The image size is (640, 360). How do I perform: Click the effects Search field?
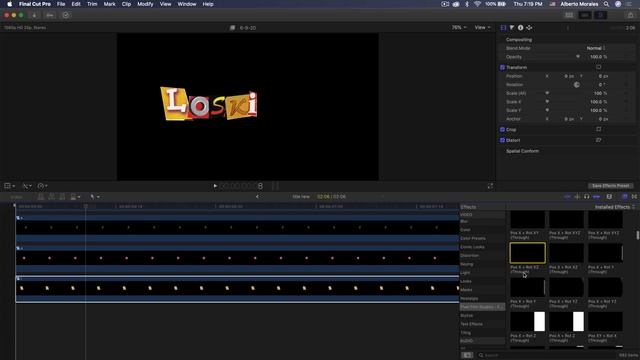(547, 355)
